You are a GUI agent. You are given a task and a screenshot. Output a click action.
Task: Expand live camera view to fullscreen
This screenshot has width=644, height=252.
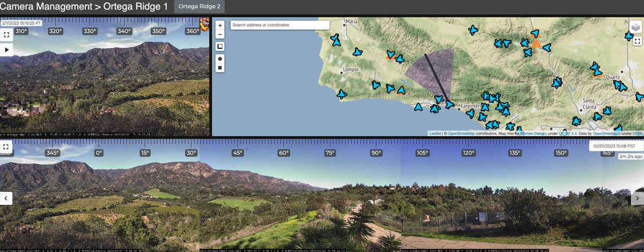[6, 35]
